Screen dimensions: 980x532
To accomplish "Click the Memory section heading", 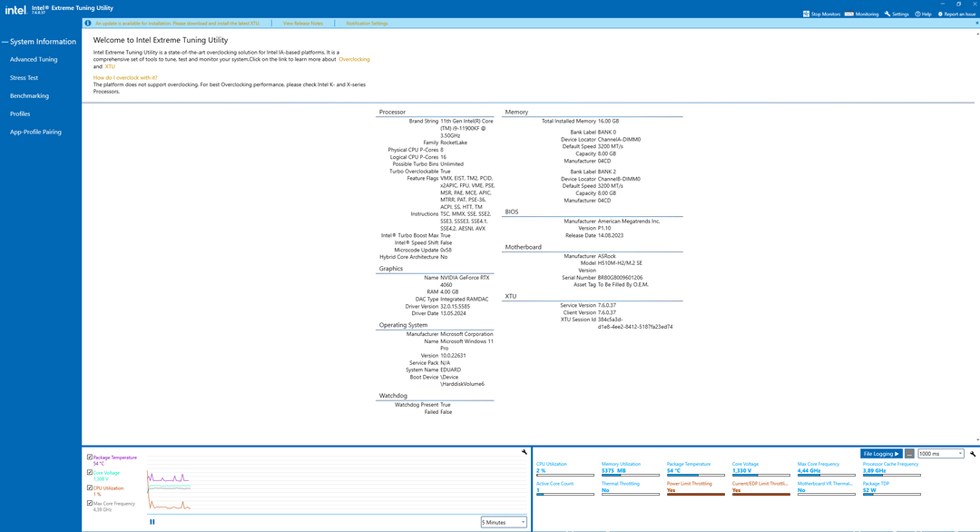I will click(516, 112).
